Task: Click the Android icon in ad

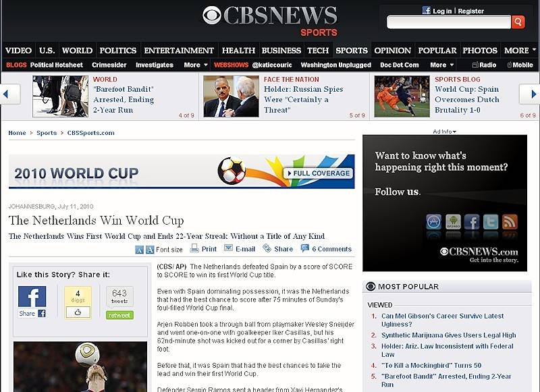Action: click(x=452, y=222)
